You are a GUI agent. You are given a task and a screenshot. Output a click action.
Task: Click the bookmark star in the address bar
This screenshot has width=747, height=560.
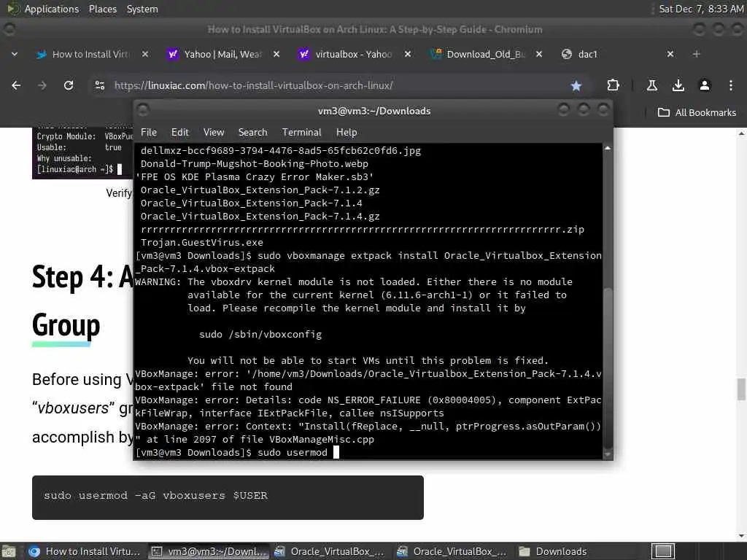pyautogui.click(x=576, y=86)
